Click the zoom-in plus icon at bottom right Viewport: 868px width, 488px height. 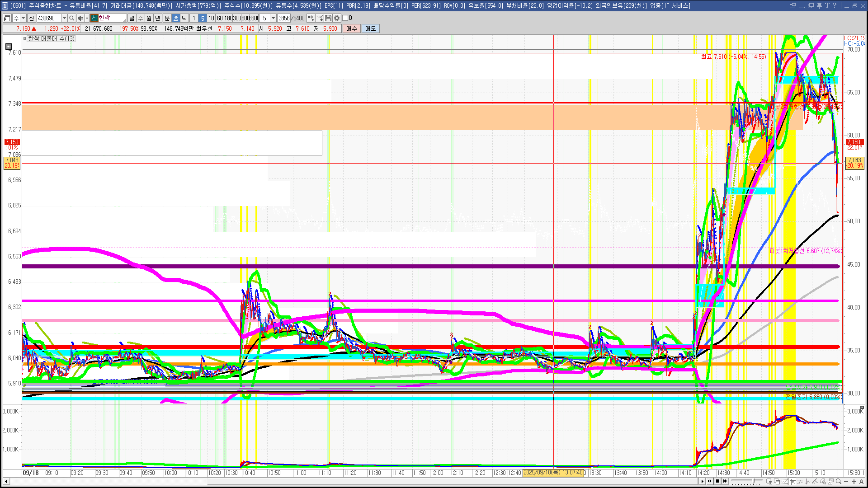[x=854, y=481]
